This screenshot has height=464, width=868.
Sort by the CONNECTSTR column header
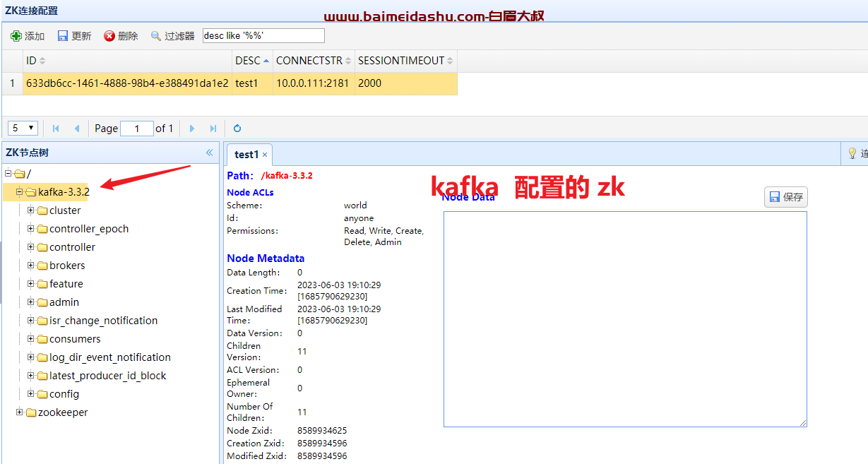[x=314, y=61]
